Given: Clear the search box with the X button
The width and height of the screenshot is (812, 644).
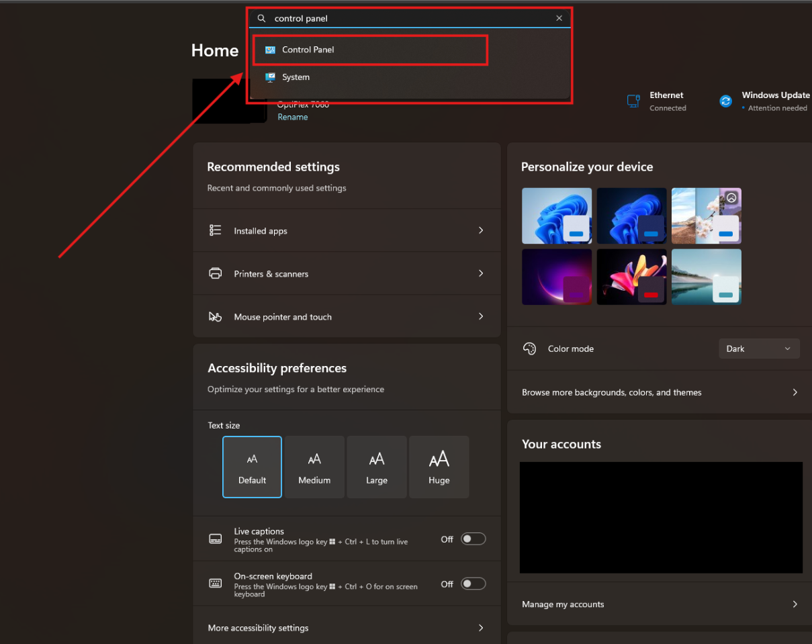Looking at the screenshot, I should pos(559,18).
